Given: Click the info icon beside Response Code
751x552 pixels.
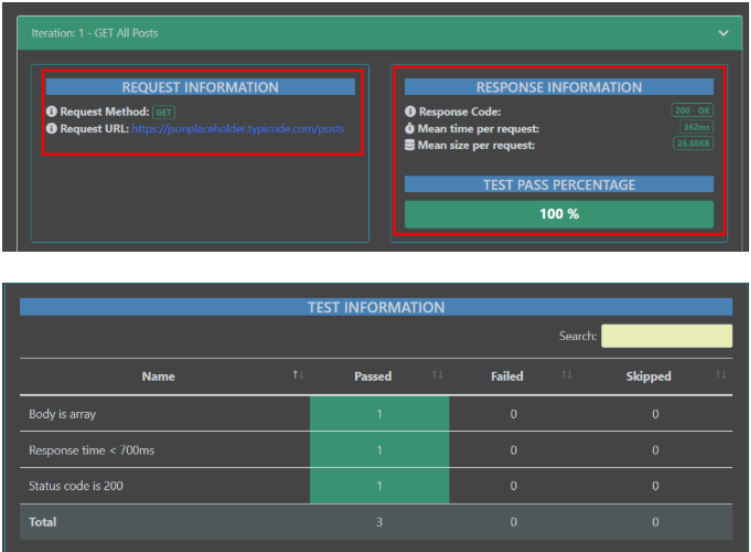Looking at the screenshot, I should pyautogui.click(x=410, y=112).
